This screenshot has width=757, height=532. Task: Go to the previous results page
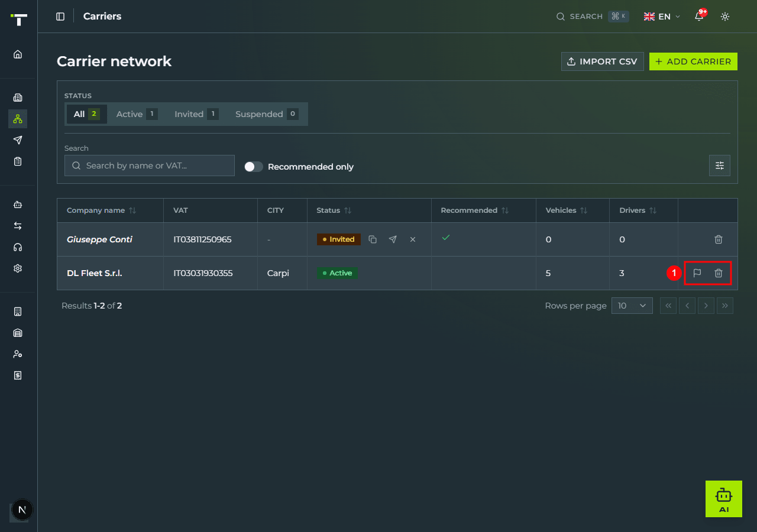point(687,306)
